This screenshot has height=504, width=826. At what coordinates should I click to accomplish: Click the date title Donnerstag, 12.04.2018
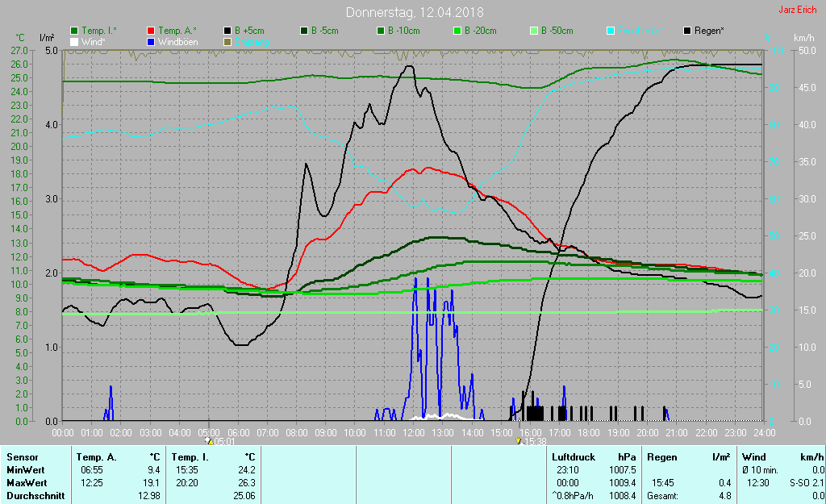point(412,12)
